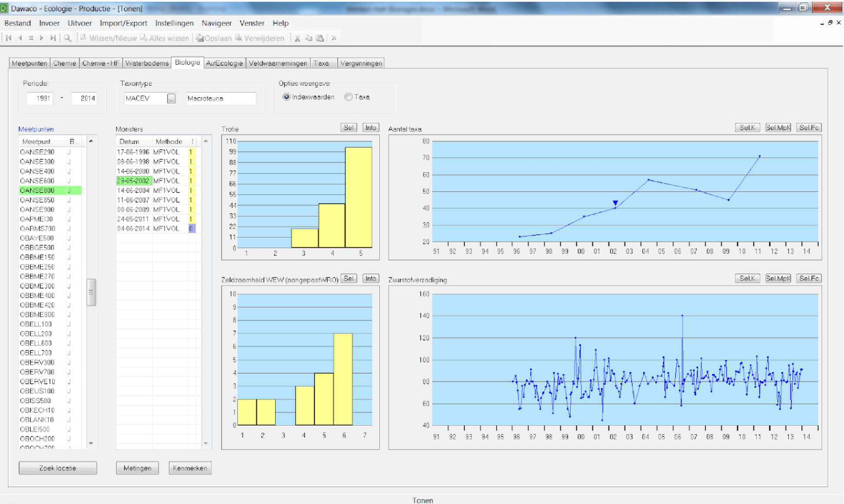The image size is (844, 504).
Task: Click the period end year field 2014
Action: [x=84, y=98]
